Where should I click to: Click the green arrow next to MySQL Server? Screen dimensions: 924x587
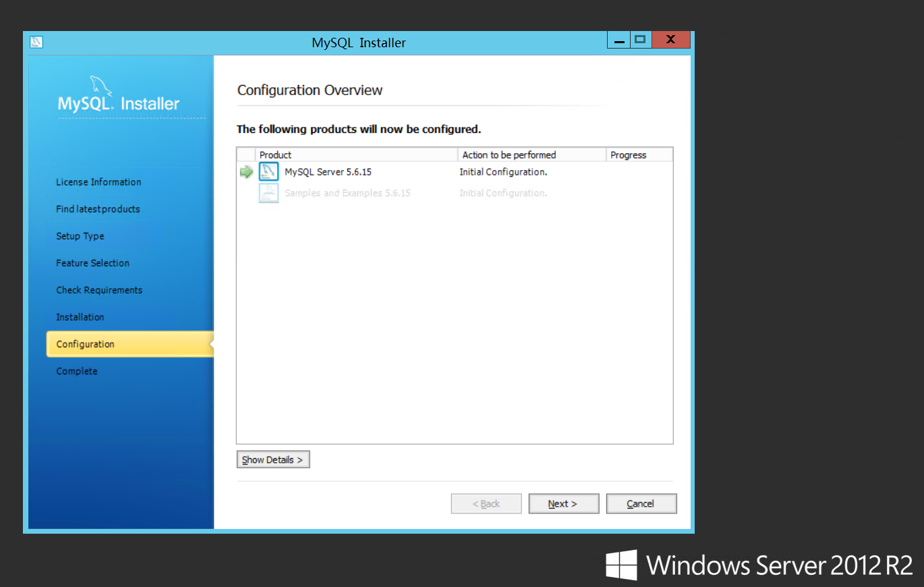pyautogui.click(x=246, y=173)
